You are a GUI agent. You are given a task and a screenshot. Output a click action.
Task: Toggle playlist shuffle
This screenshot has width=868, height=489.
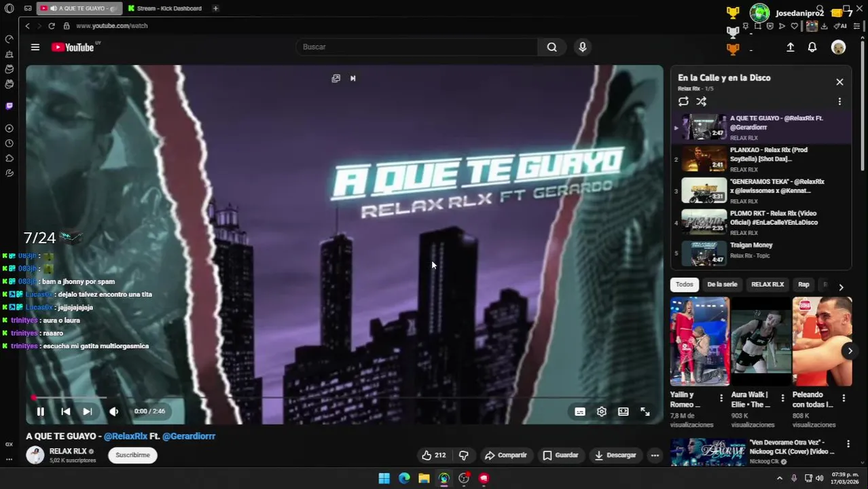(702, 101)
